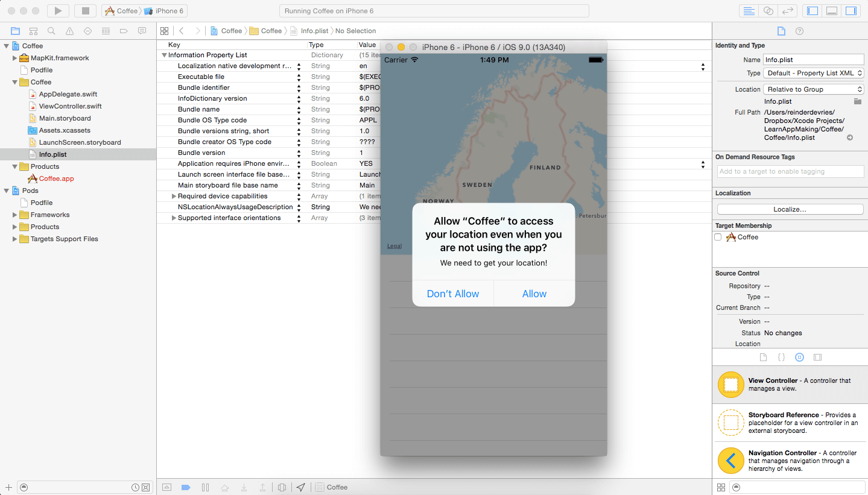The height and width of the screenshot is (495, 868).
Task: Select ViewController.swift in the navigator
Action: pos(70,106)
